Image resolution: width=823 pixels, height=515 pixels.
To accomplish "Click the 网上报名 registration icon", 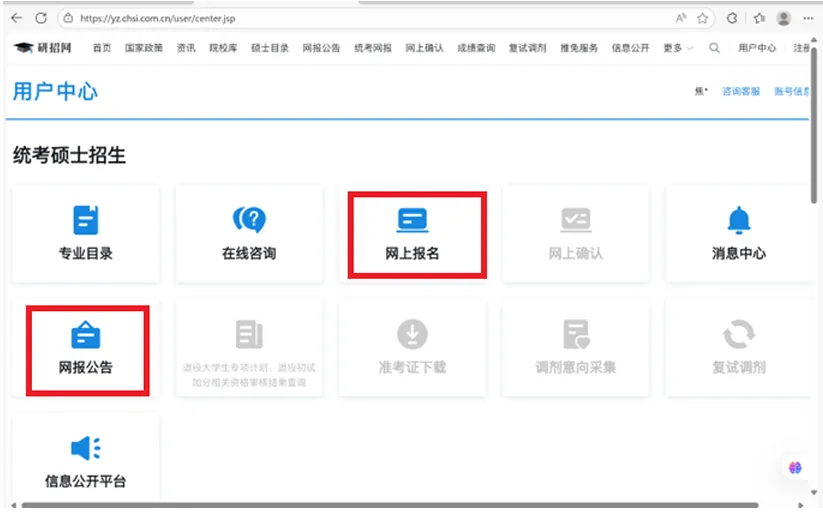I will [412, 220].
